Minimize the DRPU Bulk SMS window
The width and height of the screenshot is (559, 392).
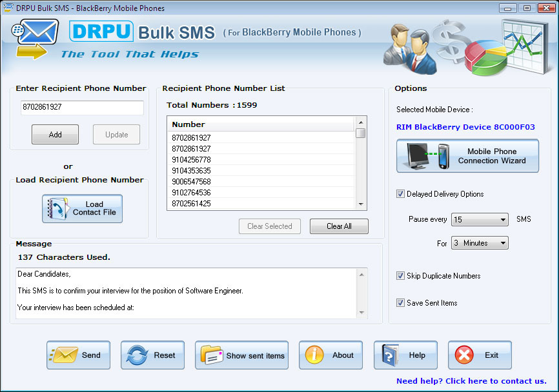(x=507, y=8)
